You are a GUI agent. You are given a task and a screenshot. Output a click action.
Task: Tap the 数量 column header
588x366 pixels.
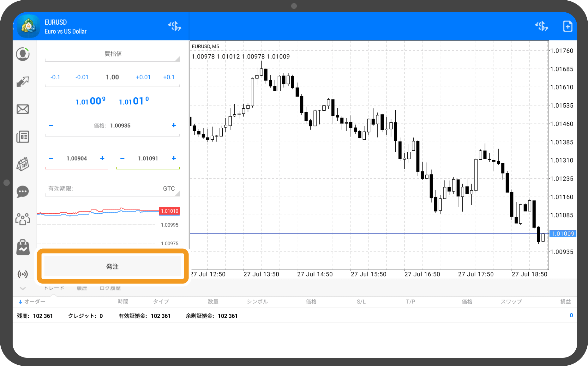click(213, 302)
